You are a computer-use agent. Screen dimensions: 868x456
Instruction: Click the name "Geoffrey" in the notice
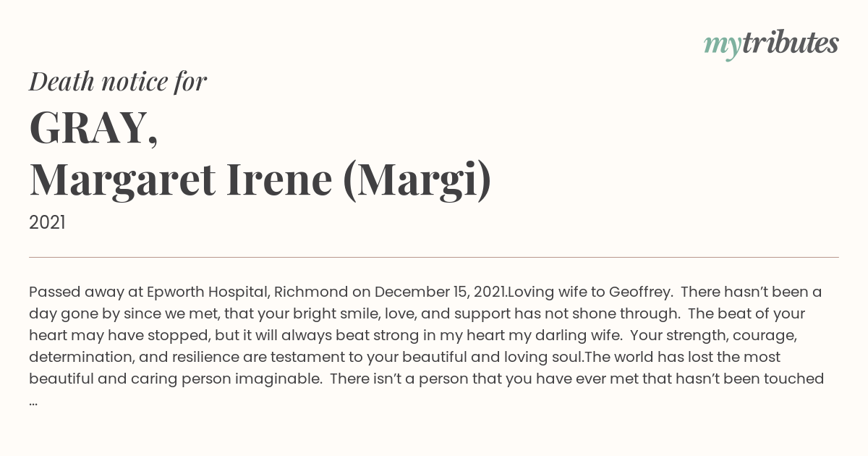[640, 292]
